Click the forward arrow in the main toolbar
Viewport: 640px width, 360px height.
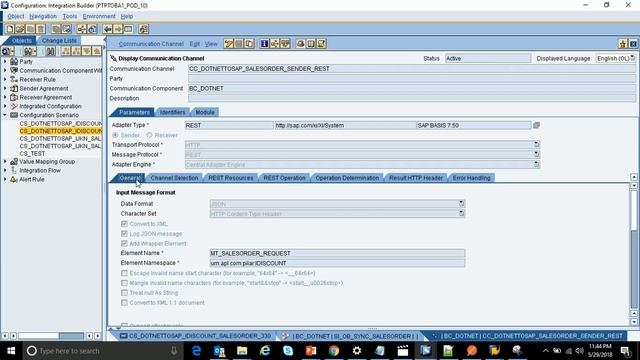coord(118,29)
